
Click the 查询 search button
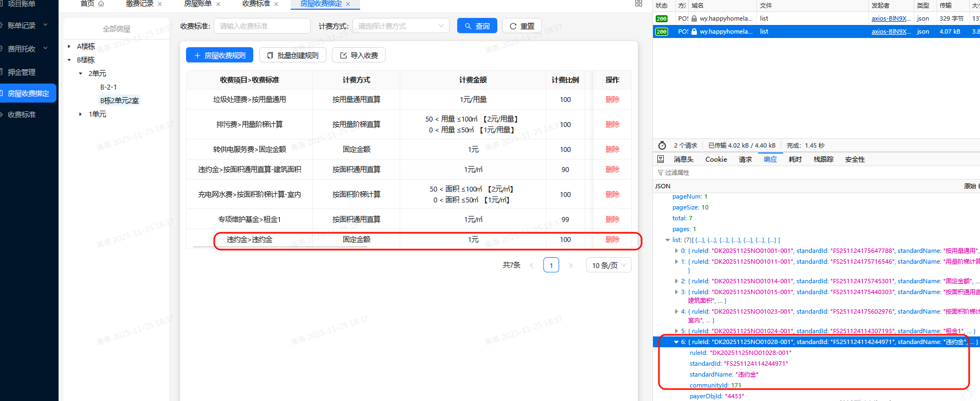tap(477, 26)
